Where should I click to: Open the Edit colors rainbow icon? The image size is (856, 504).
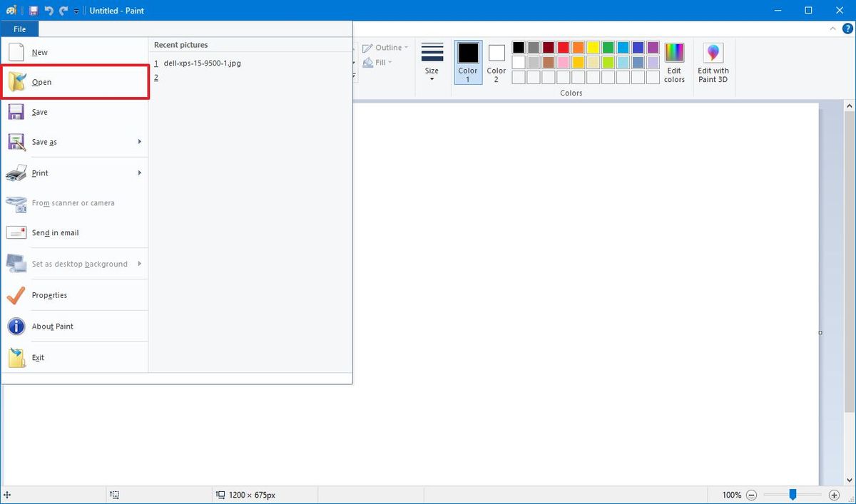[x=673, y=53]
